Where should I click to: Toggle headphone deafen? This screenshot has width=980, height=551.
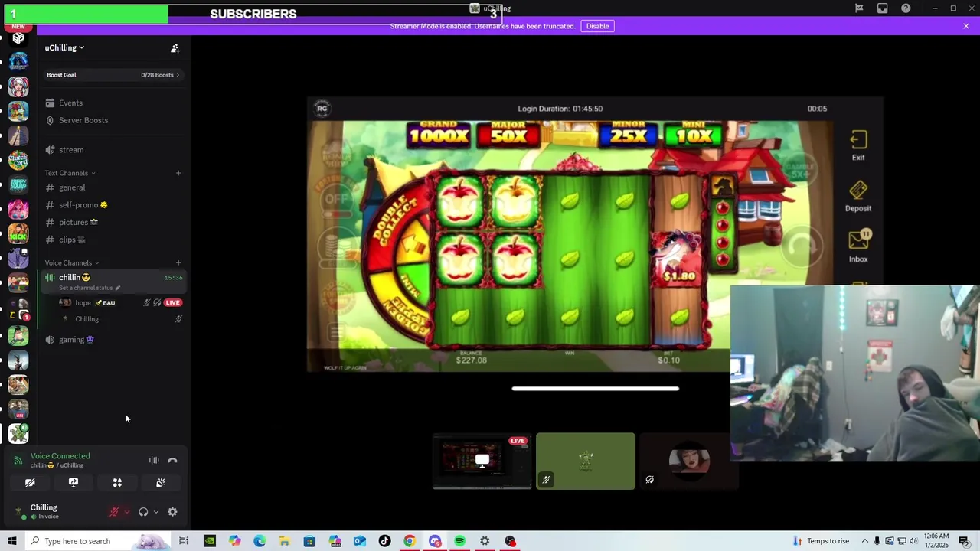(x=143, y=512)
